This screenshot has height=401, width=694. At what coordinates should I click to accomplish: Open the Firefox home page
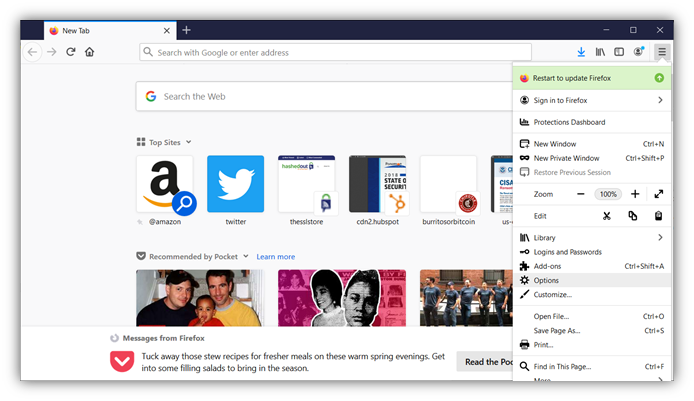coord(89,52)
